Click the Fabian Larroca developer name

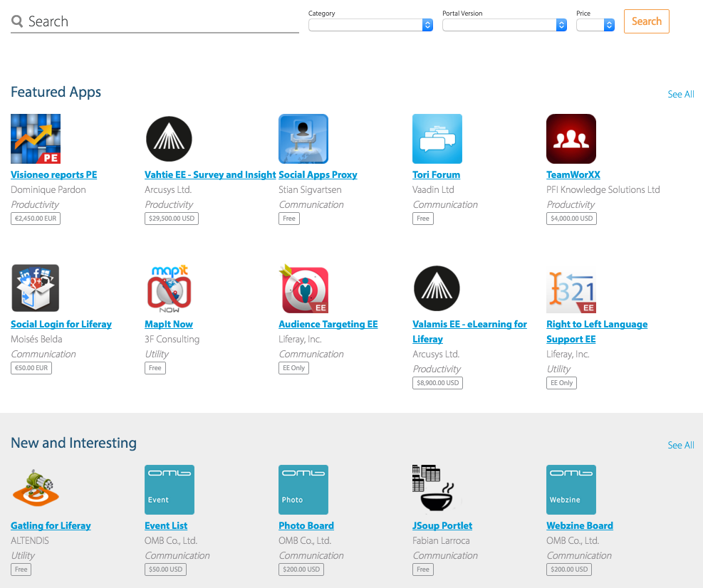coord(441,540)
